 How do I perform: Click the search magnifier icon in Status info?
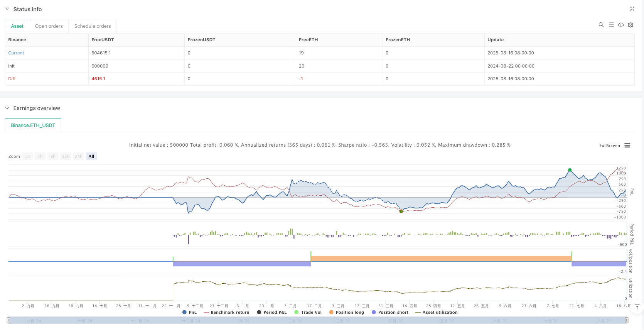coord(601,25)
